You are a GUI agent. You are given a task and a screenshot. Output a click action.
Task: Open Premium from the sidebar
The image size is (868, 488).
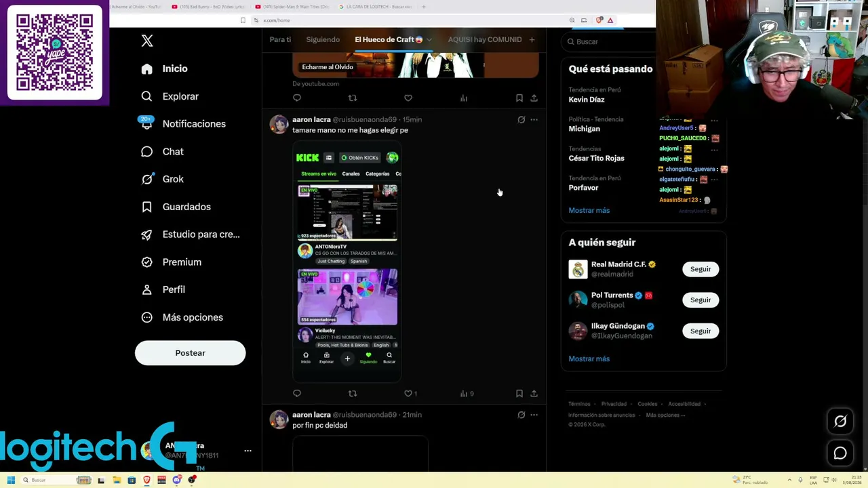pos(171,262)
